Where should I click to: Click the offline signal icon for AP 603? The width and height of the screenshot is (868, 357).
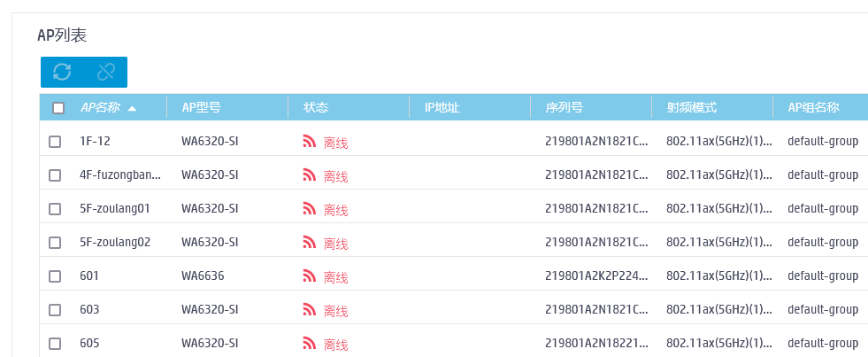pyautogui.click(x=310, y=310)
